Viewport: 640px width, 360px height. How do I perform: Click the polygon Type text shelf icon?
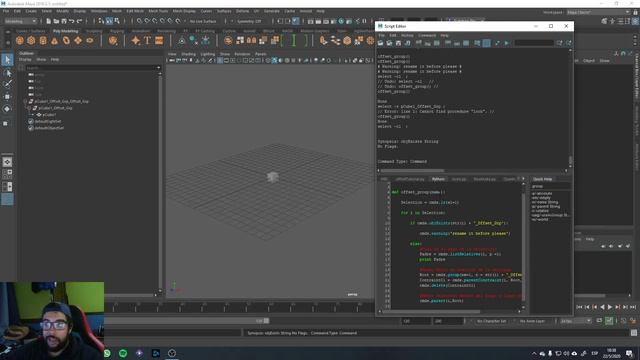147,40
